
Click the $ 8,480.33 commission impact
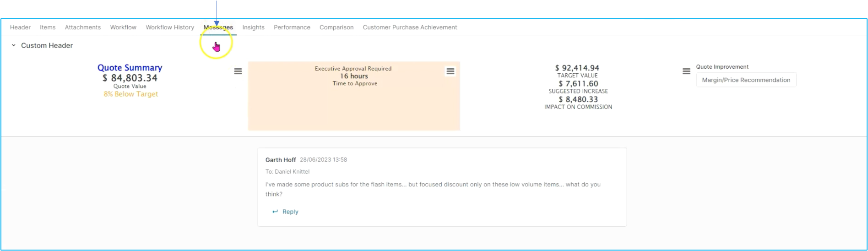(578, 99)
